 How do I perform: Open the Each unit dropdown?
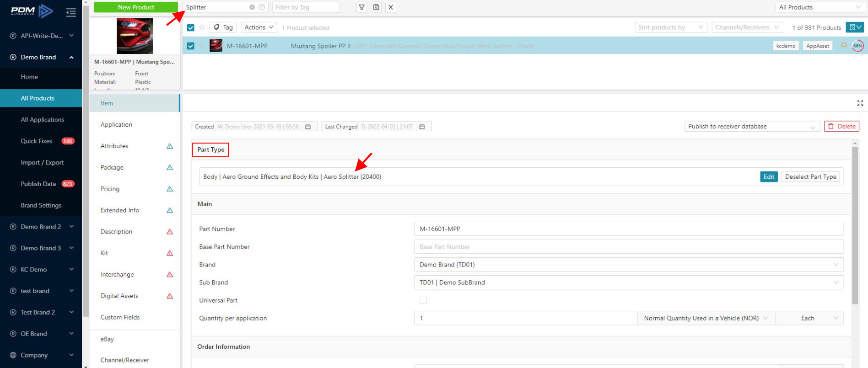(810, 318)
